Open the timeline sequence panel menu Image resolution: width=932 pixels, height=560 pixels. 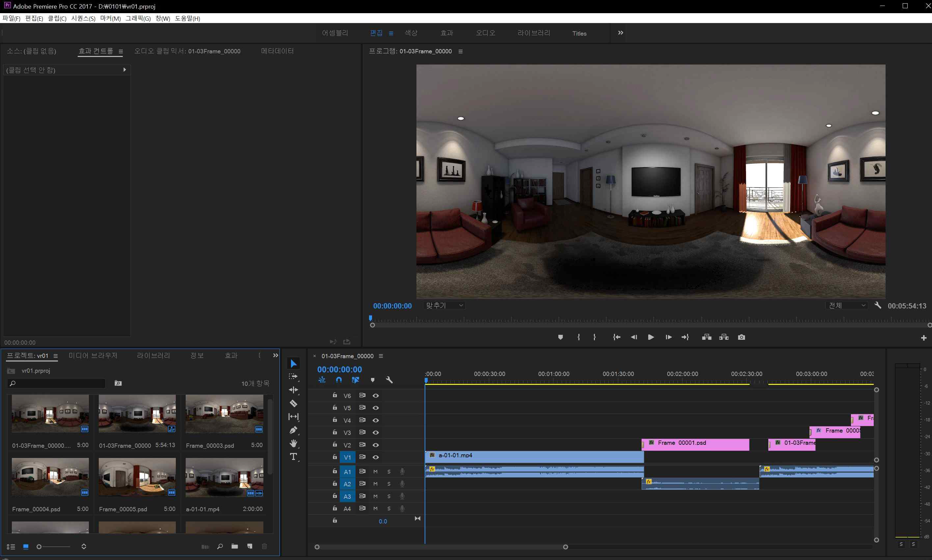point(381,356)
